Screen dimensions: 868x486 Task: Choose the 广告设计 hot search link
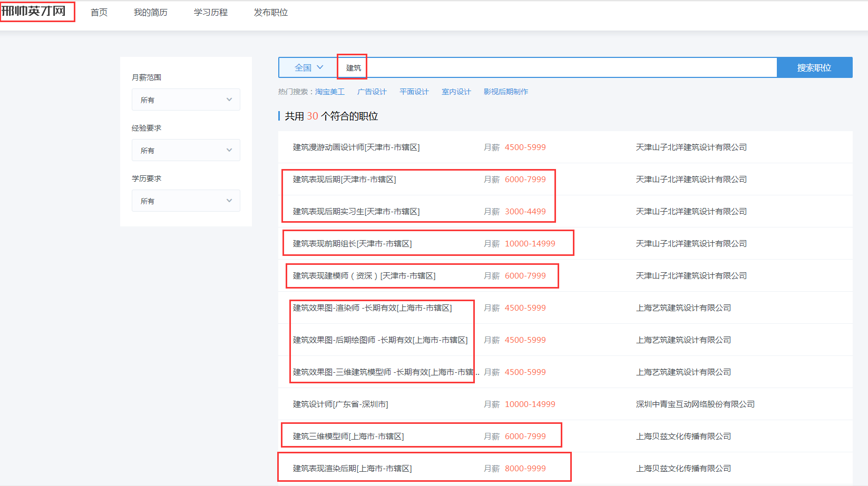click(372, 92)
